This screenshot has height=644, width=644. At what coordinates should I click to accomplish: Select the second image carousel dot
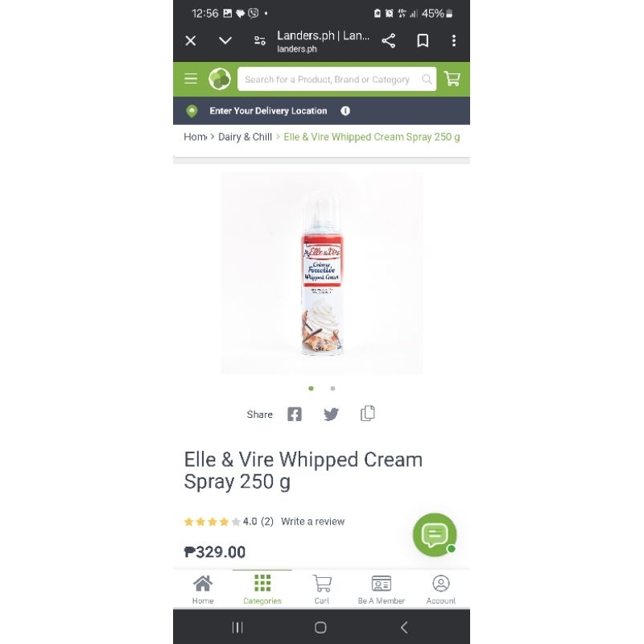click(x=332, y=389)
